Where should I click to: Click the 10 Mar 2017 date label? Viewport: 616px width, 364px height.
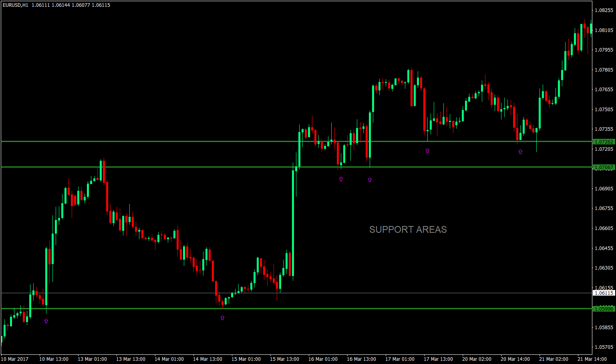click(15, 359)
